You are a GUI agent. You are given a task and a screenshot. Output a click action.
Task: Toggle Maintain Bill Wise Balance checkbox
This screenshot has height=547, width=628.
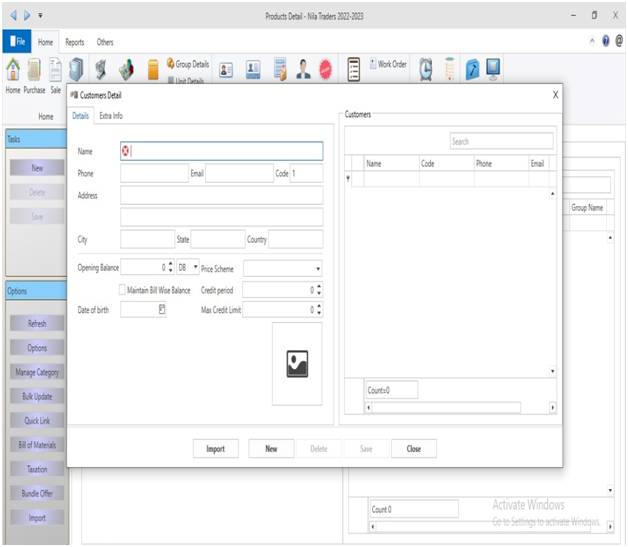point(122,290)
